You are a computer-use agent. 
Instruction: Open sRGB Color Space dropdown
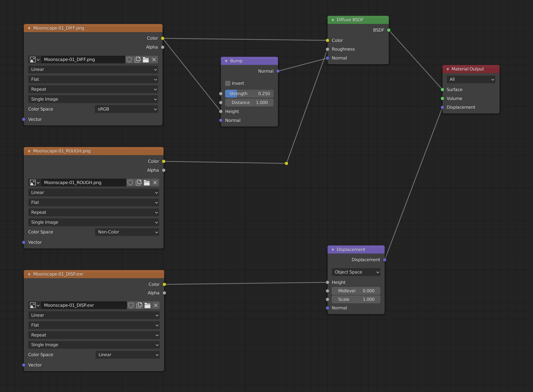pos(126,109)
